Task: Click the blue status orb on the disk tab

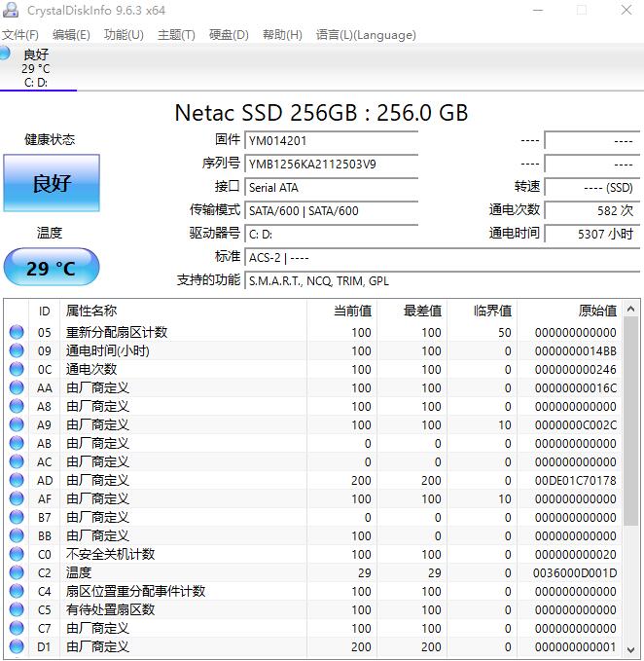Action: click(x=4, y=54)
